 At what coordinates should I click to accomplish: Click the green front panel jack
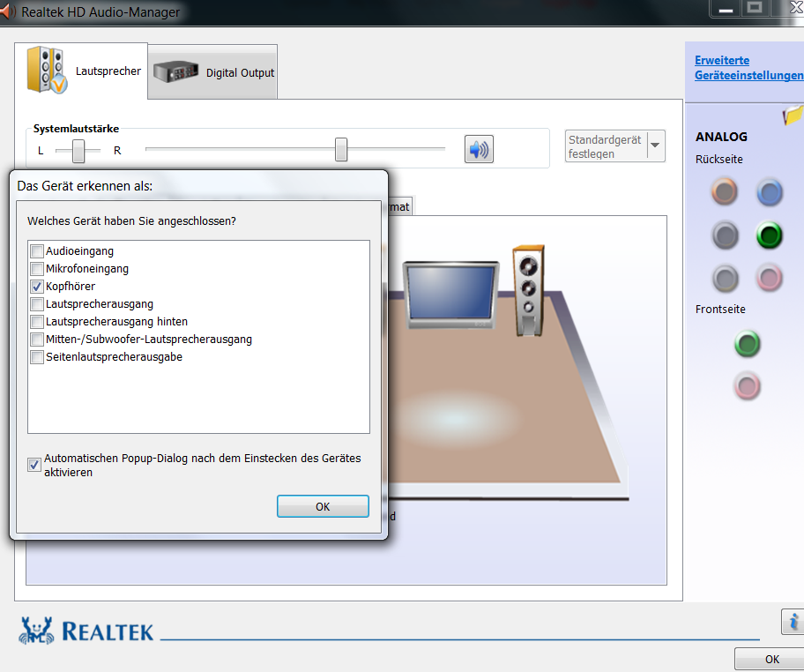[747, 344]
